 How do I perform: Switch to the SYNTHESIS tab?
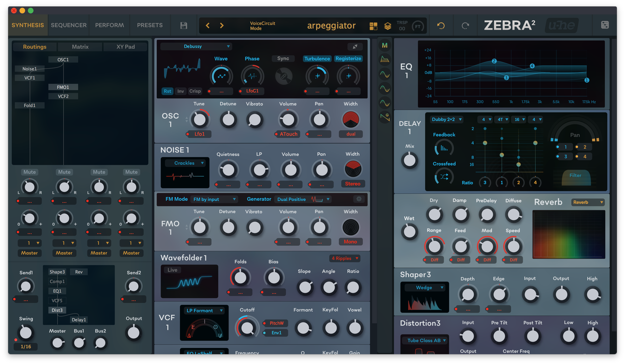tap(28, 25)
